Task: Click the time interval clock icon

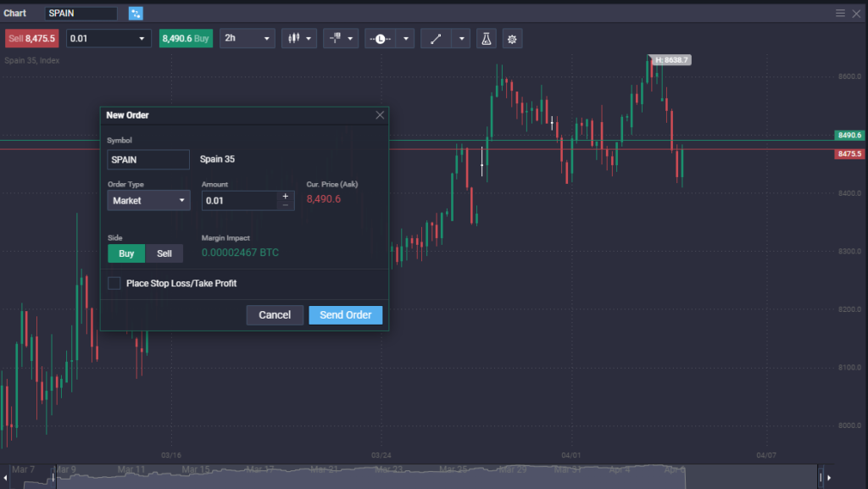Action: (x=380, y=38)
